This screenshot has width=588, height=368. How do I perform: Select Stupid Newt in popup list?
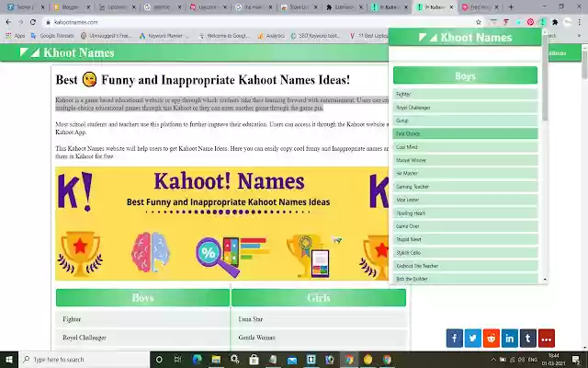466,239
